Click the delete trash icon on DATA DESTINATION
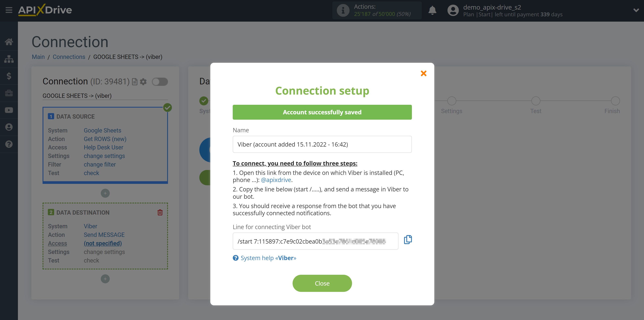 coord(160,212)
